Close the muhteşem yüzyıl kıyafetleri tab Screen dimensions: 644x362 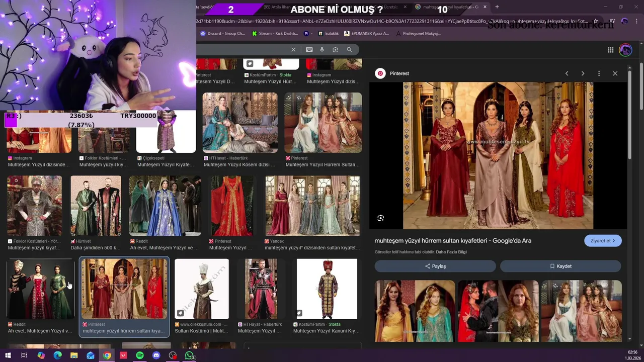pyautogui.click(x=485, y=7)
